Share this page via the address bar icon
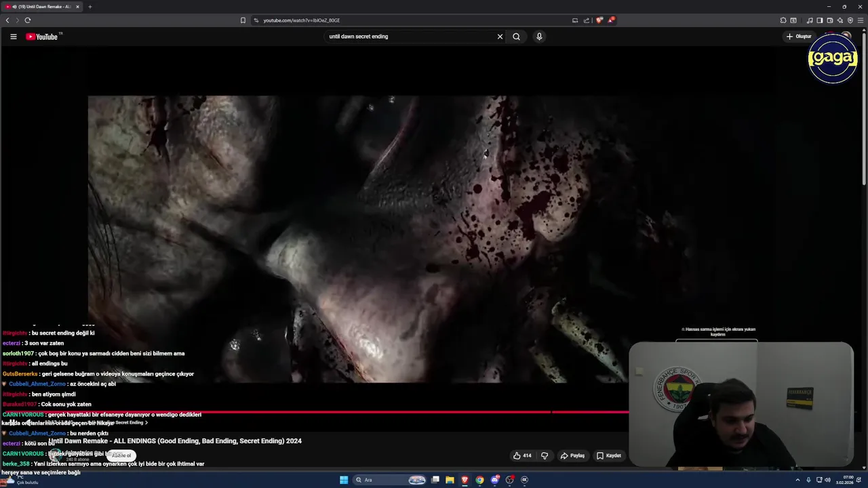The width and height of the screenshot is (868, 488). point(587,20)
